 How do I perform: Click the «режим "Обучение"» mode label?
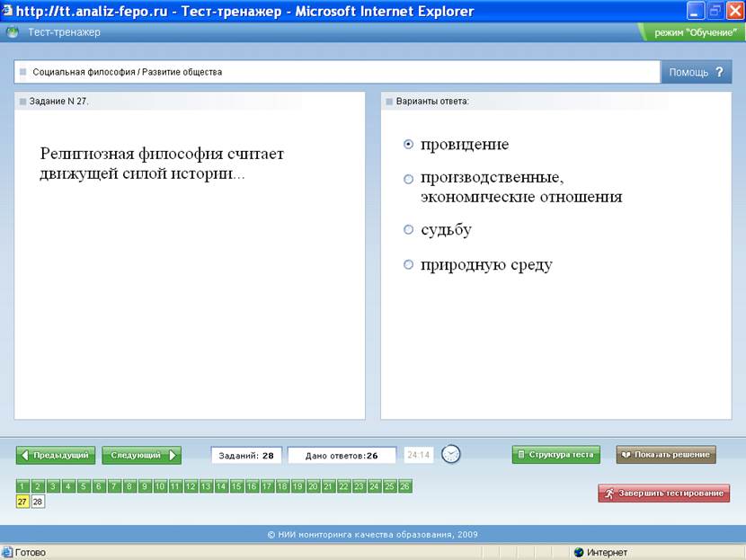695,33
